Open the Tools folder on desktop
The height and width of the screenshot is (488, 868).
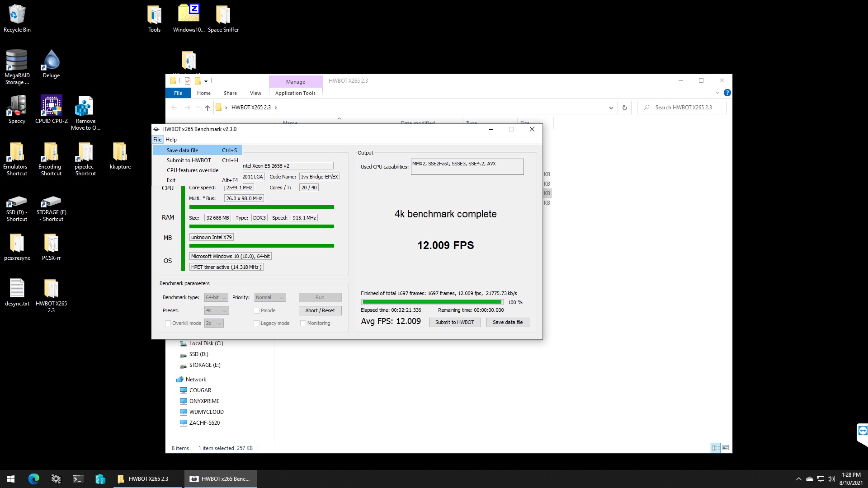point(154,18)
